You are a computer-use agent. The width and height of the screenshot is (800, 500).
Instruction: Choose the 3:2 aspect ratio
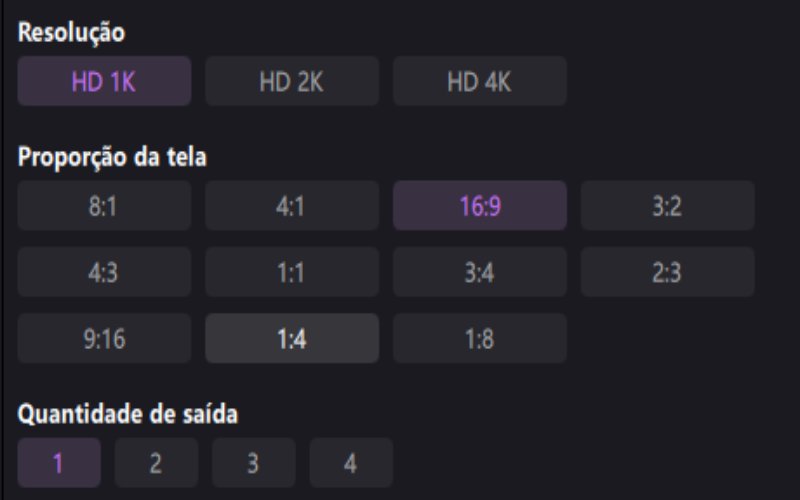pyautogui.click(x=667, y=206)
